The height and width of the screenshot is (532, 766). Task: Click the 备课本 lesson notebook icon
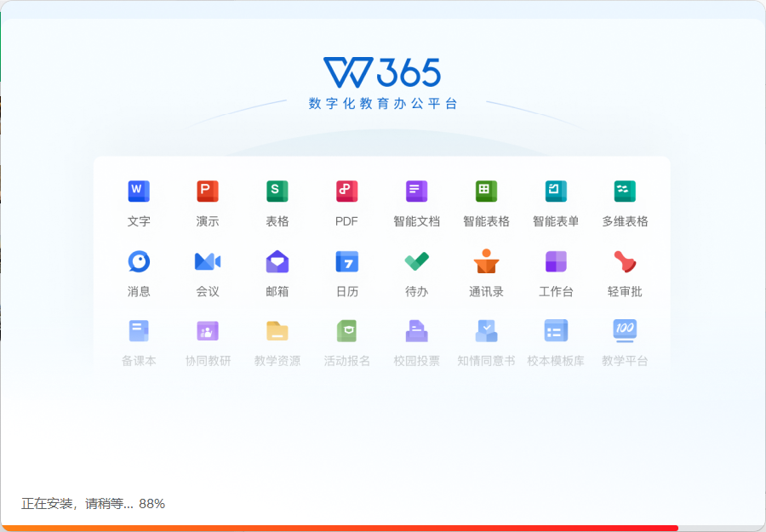pyautogui.click(x=139, y=331)
